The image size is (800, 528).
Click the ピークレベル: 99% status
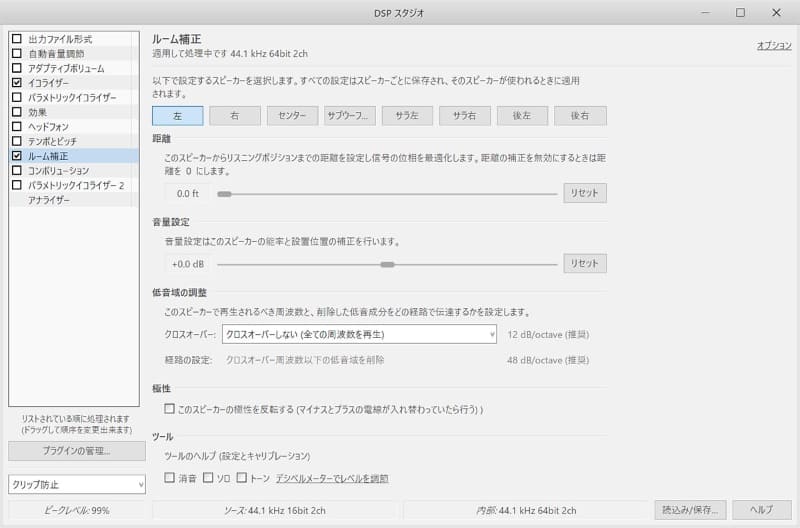(x=77, y=510)
